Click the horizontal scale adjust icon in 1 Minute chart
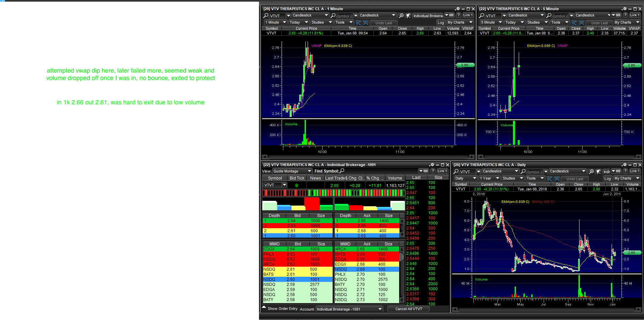This screenshot has height=320, width=644. (366, 23)
